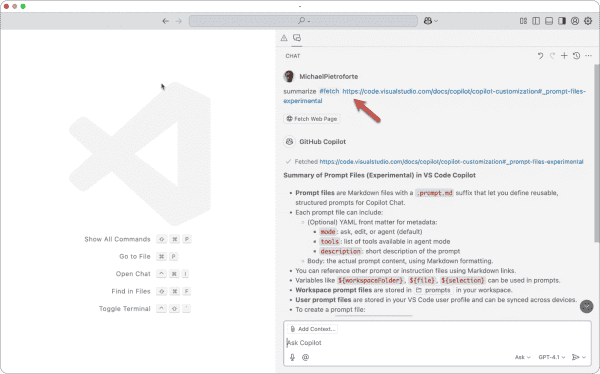
Task: Click the scroll-down button in chat
Action: [586, 306]
